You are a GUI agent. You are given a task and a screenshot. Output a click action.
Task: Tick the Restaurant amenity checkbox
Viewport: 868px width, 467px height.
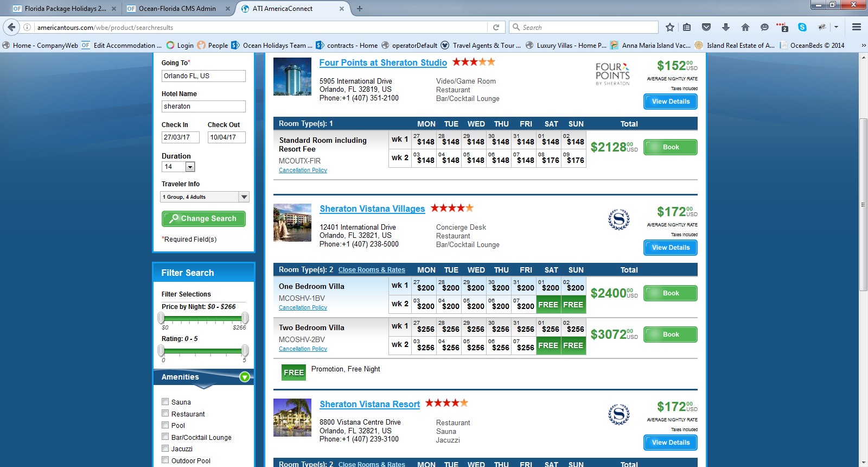pyautogui.click(x=165, y=413)
